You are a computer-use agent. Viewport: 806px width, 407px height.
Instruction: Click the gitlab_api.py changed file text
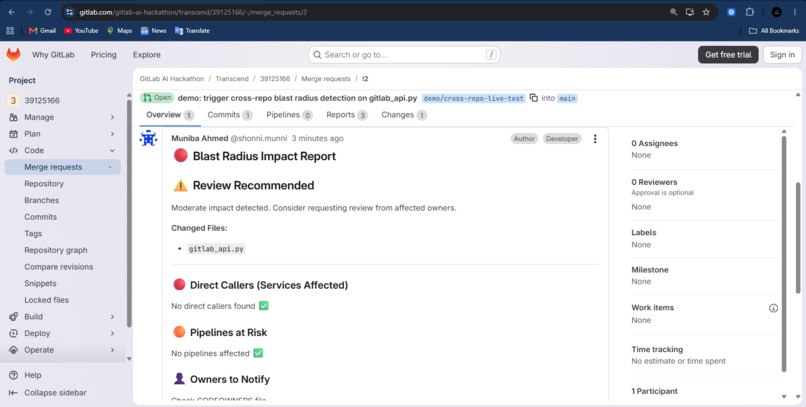(216, 249)
